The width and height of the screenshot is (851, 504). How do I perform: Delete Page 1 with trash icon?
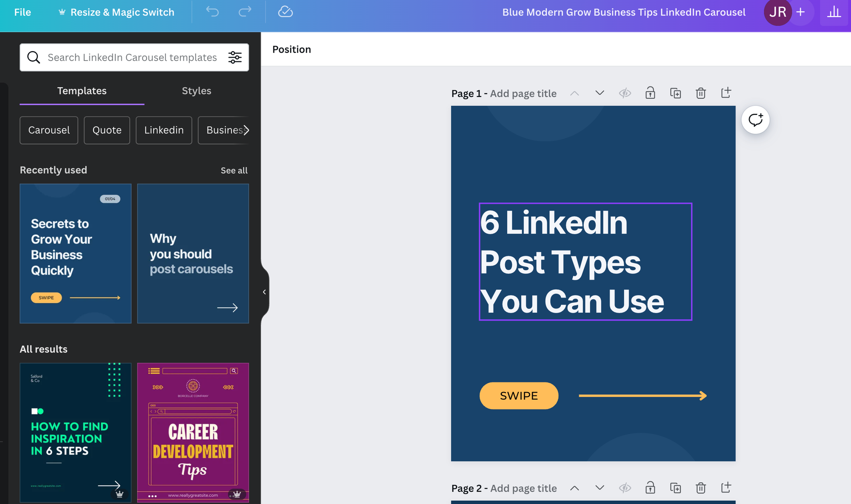tap(701, 93)
